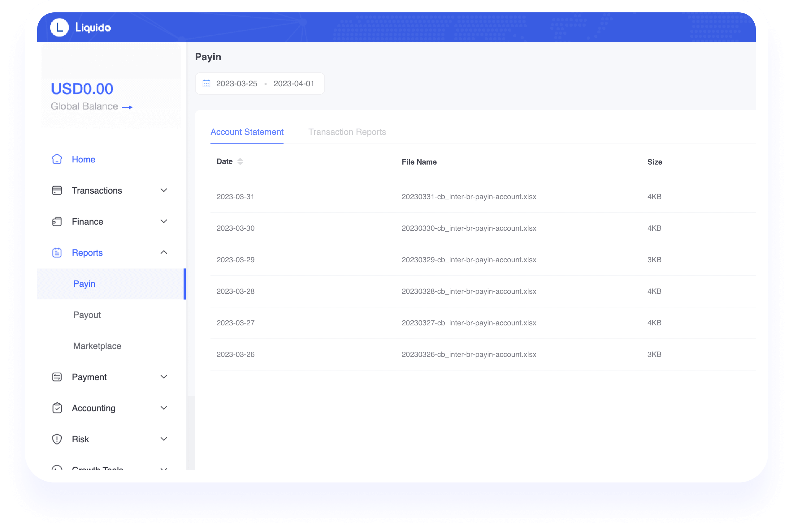
Task: Switch to Transaction Reports tab
Action: [348, 132]
